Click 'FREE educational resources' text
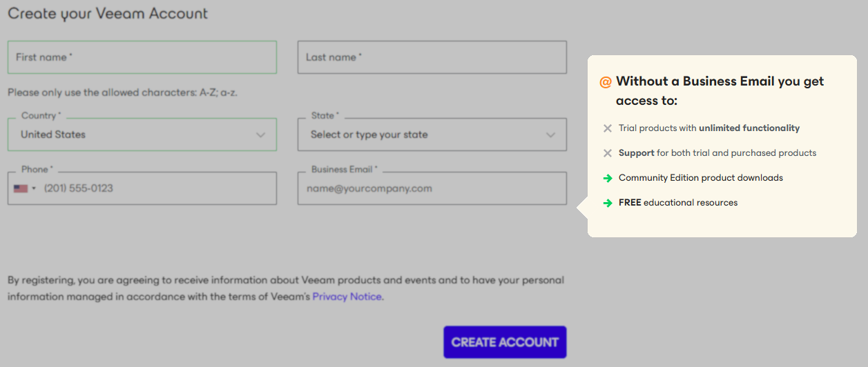The width and height of the screenshot is (868, 367). pos(678,203)
